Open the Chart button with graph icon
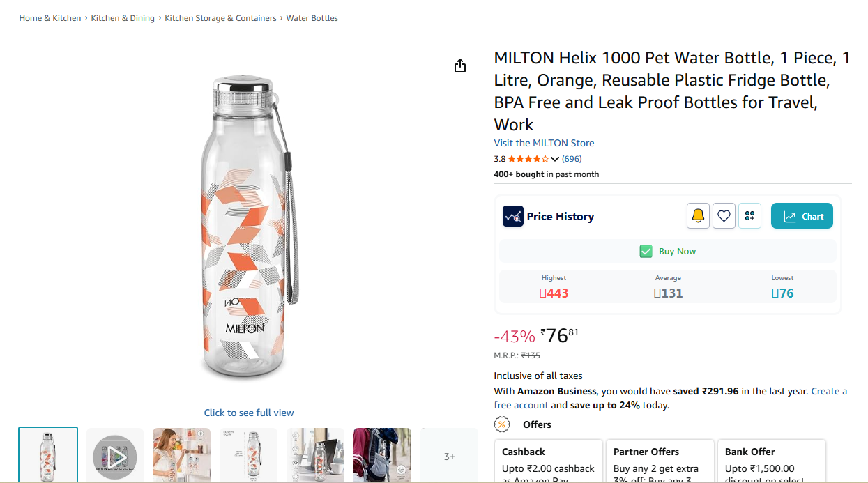 (802, 216)
